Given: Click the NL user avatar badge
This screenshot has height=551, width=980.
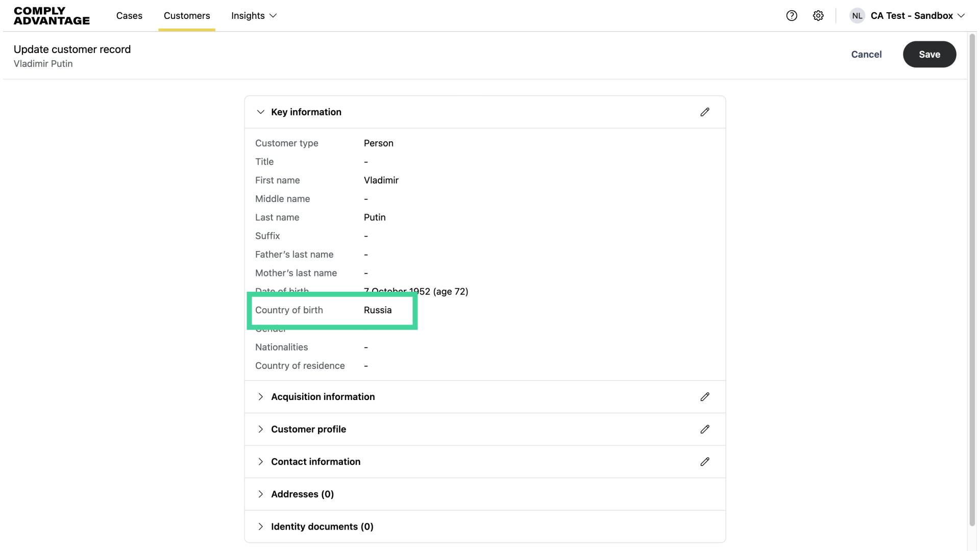Looking at the screenshot, I should pos(857,16).
